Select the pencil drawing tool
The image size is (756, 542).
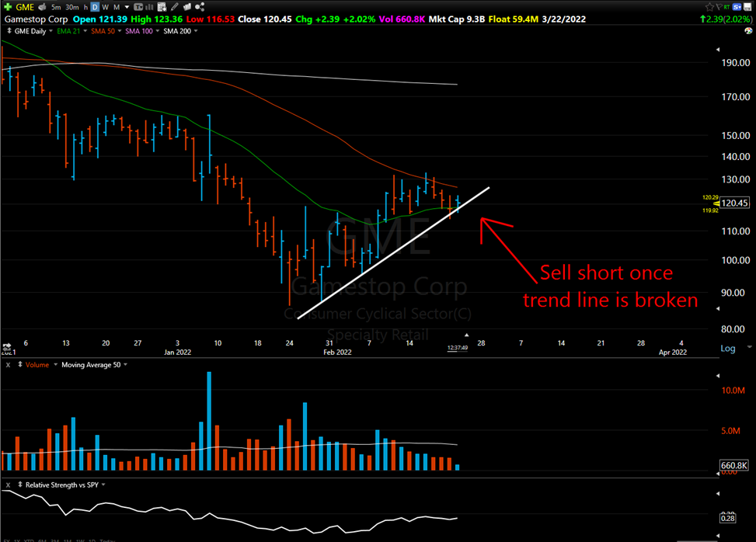tap(175, 7)
